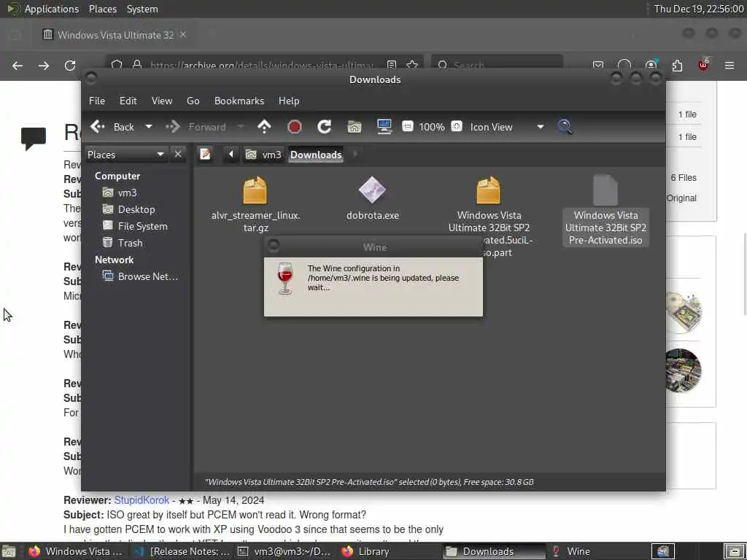Open the Go menu
Image resolution: width=747 pixels, height=560 pixels.
193,101
